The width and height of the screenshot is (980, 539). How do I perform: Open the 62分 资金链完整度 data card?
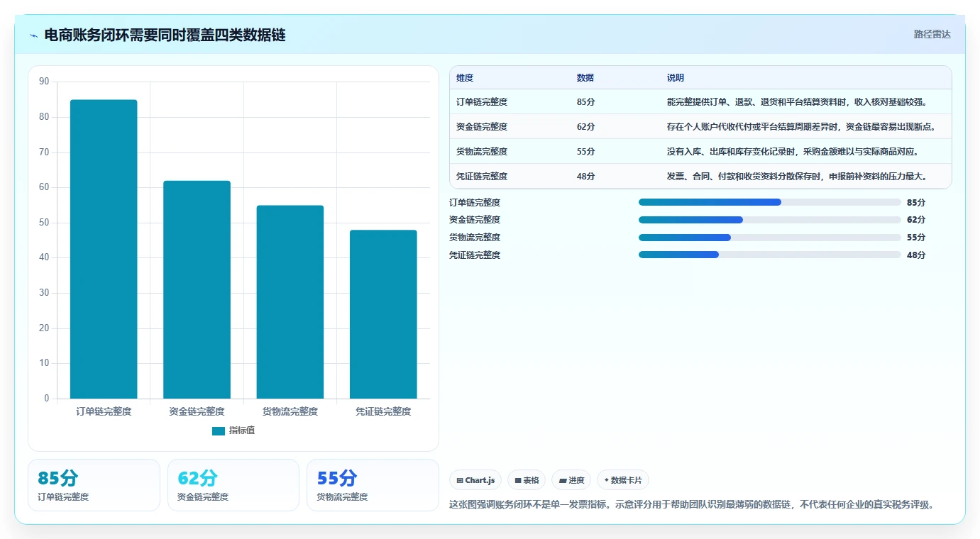tap(233, 485)
